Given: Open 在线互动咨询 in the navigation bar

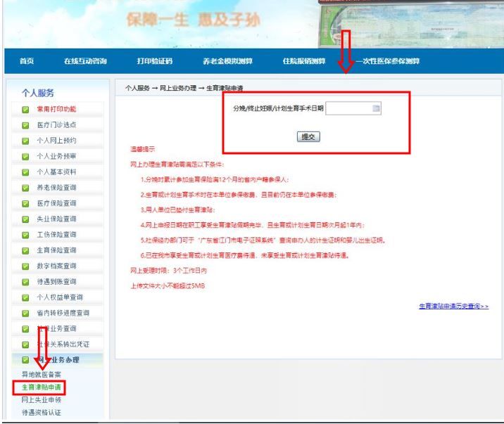Looking at the screenshot, I should point(85,61).
